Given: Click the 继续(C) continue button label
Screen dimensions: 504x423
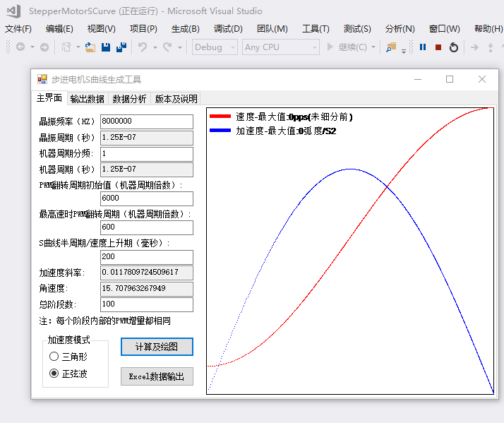Looking at the screenshot, I should [x=353, y=47].
